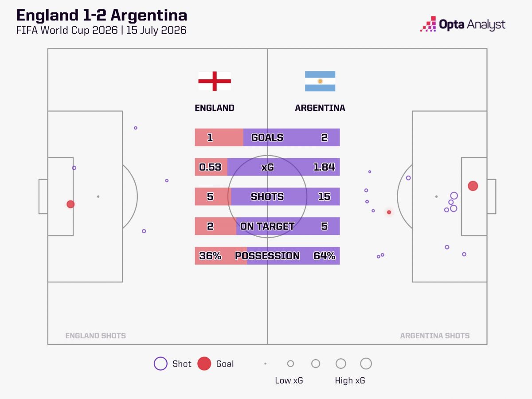532x399 pixels.
Task: Click the England flag icon
Action: 215,81
